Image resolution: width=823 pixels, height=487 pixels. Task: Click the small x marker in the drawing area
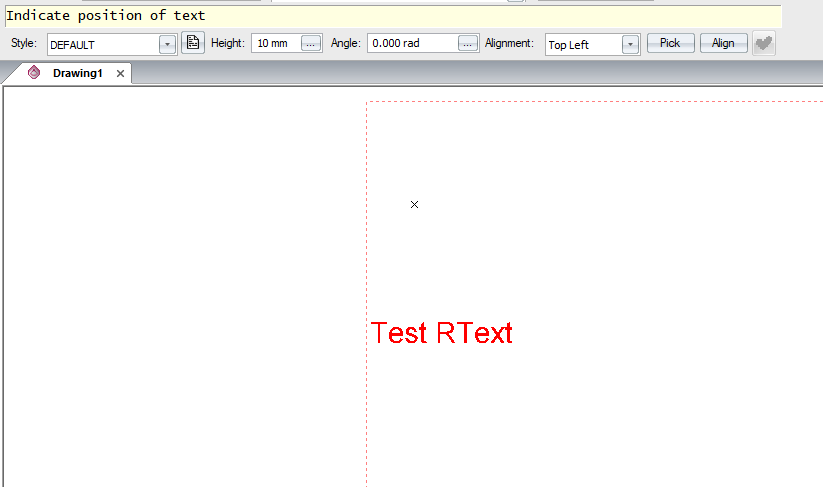[415, 205]
